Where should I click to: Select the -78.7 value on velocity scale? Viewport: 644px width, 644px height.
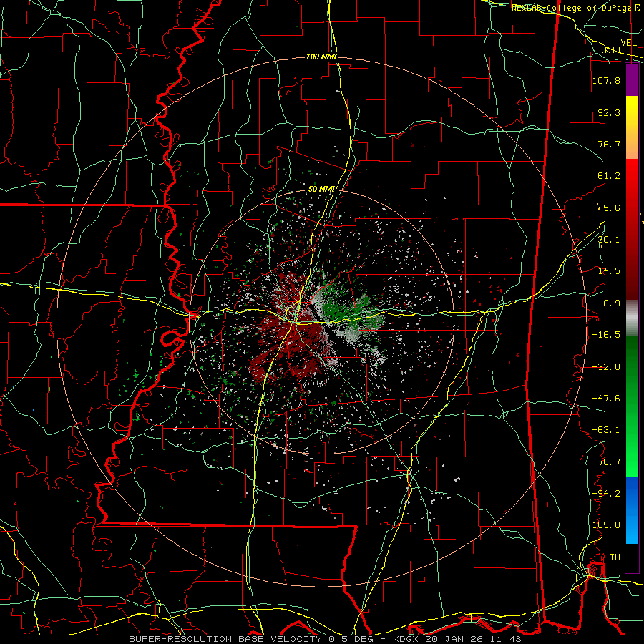click(x=606, y=462)
